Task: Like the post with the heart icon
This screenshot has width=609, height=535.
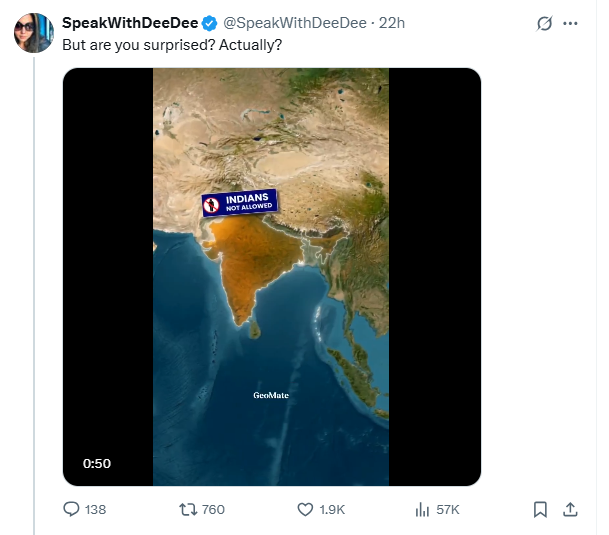Action: (x=306, y=509)
